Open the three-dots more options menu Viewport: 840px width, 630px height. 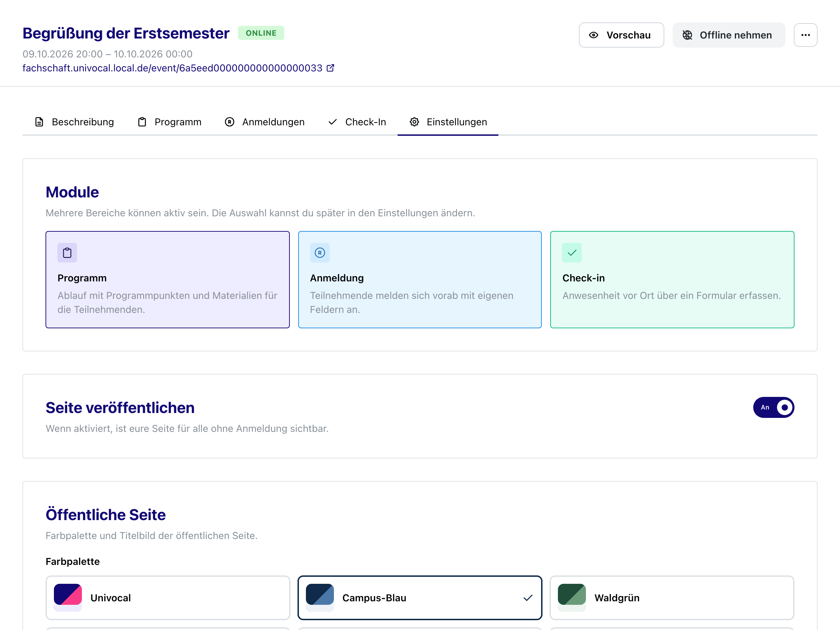tap(805, 35)
